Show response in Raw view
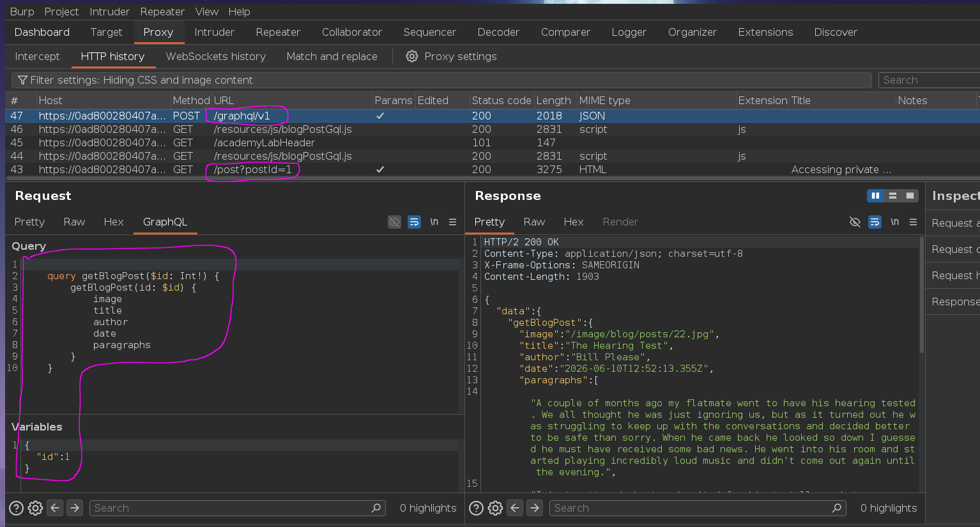The image size is (980, 527). click(534, 222)
